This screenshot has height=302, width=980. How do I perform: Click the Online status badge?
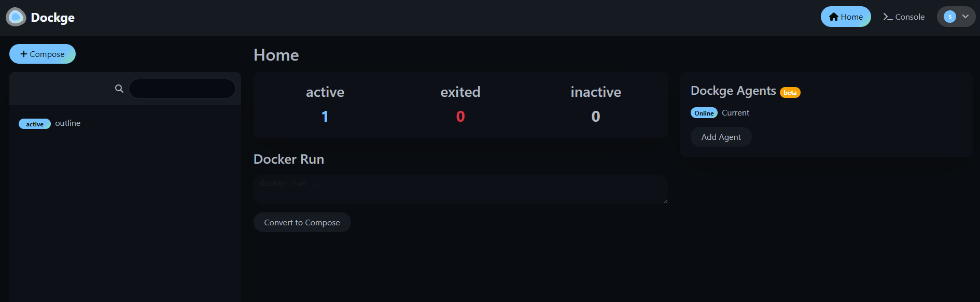pos(704,113)
